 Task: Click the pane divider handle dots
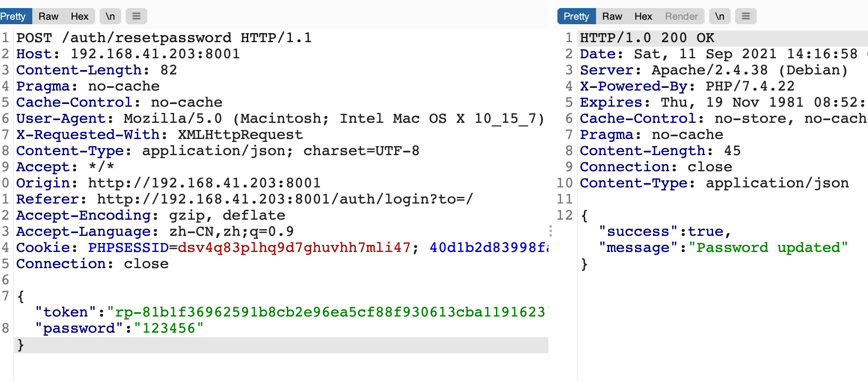551,231
